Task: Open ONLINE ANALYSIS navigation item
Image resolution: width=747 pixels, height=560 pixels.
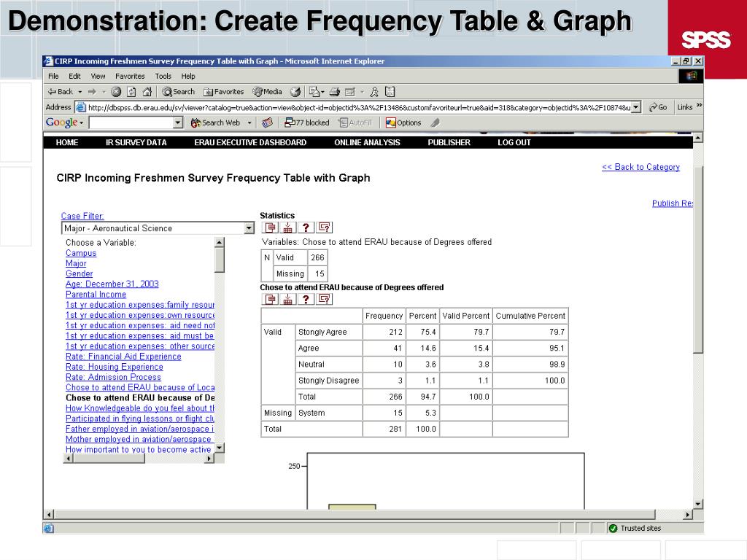Action: (x=368, y=142)
